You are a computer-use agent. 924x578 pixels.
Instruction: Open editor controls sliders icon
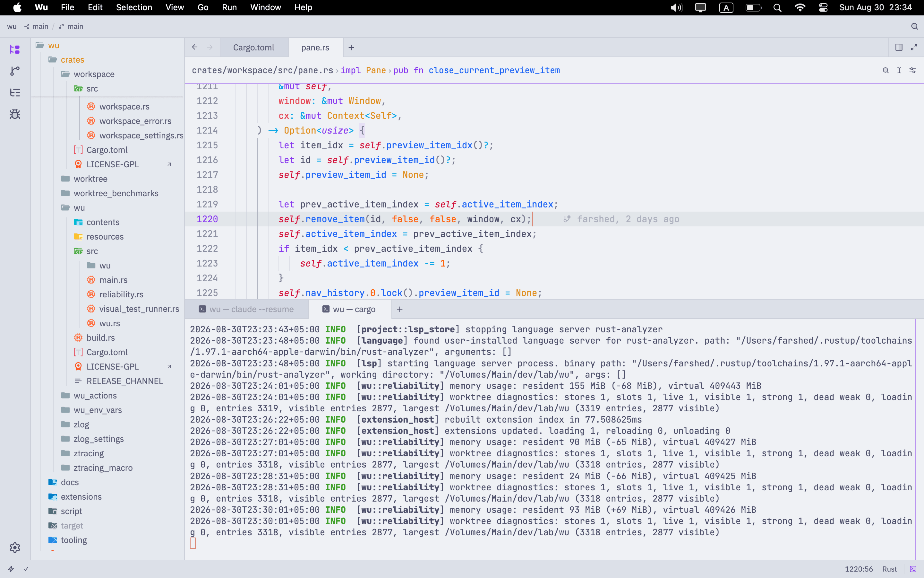(x=912, y=70)
